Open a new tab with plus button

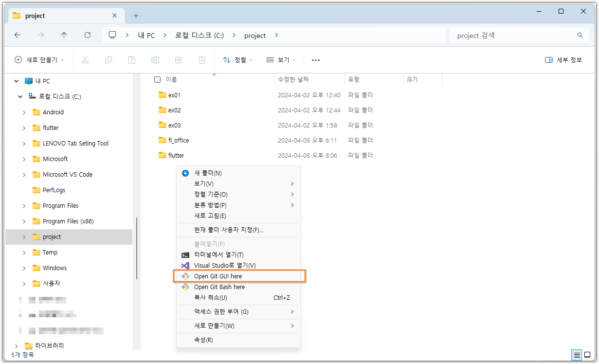[136, 16]
